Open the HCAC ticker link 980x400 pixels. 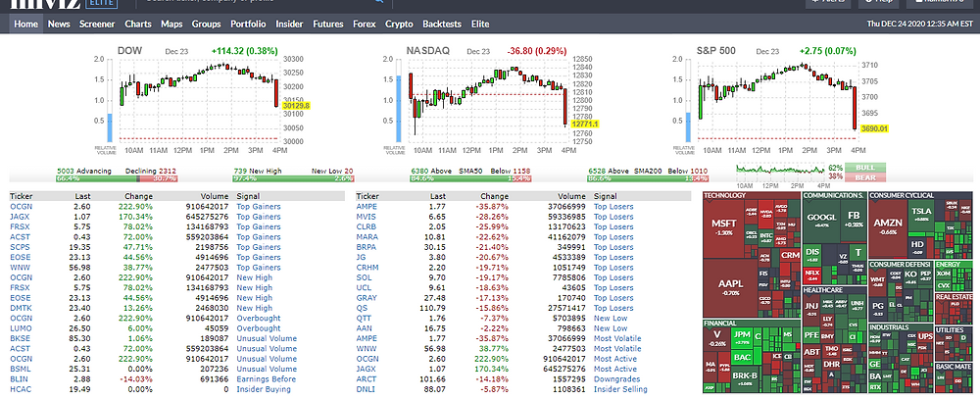click(x=20, y=389)
